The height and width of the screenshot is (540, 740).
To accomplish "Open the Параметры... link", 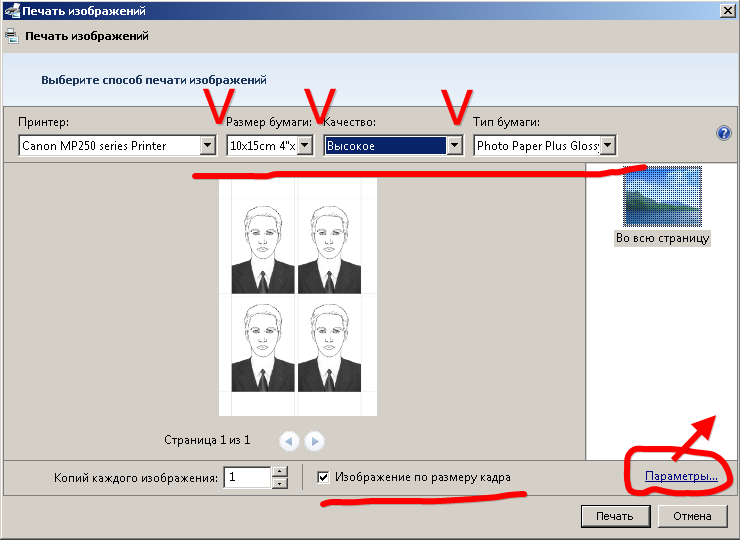I will pos(681,476).
